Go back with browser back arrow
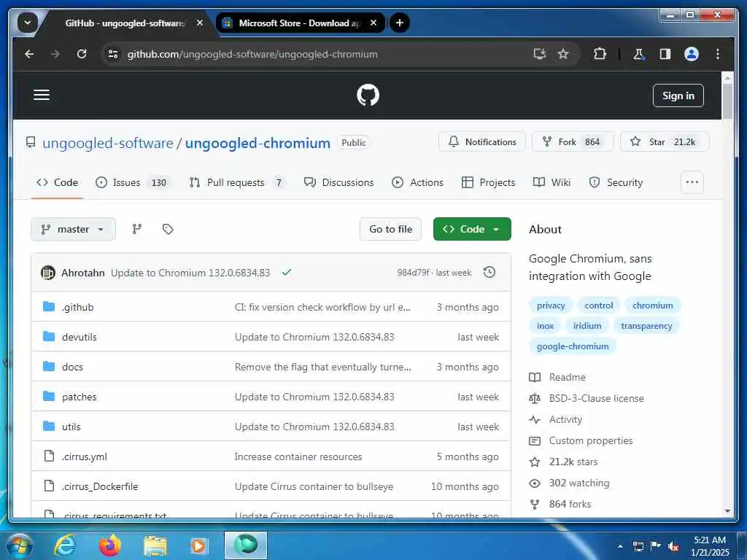 click(x=29, y=54)
